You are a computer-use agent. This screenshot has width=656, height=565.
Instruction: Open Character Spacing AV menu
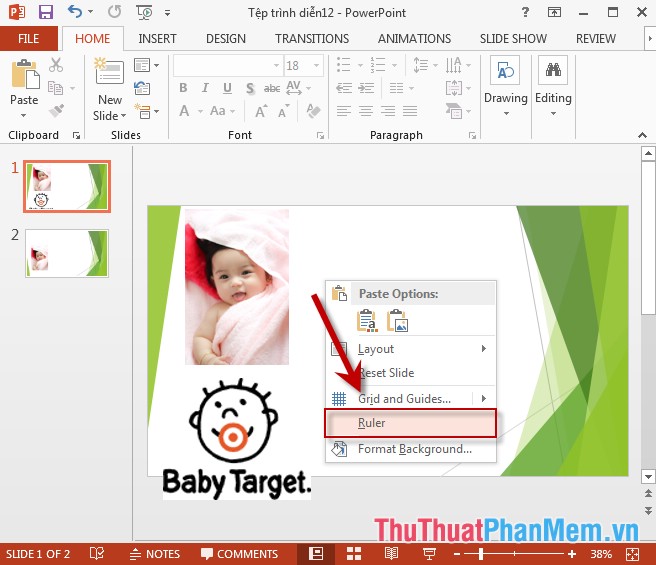[x=298, y=88]
